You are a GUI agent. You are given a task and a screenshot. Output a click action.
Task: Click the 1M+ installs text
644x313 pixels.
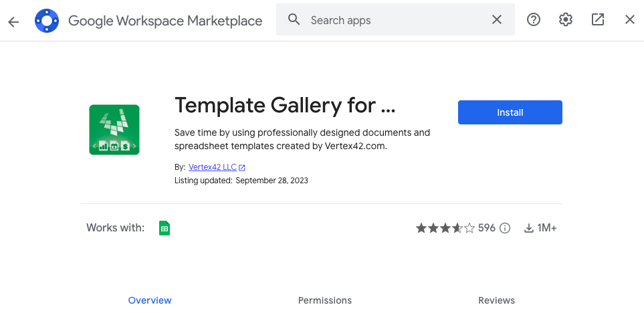(x=547, y=228)
